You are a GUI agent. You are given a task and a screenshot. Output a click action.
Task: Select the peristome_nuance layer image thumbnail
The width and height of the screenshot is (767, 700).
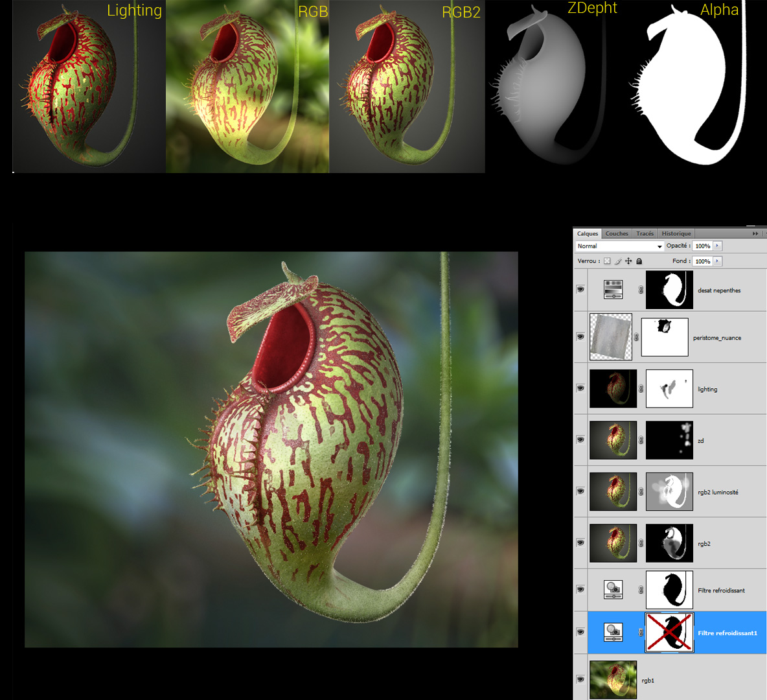[x=611, y=337]
